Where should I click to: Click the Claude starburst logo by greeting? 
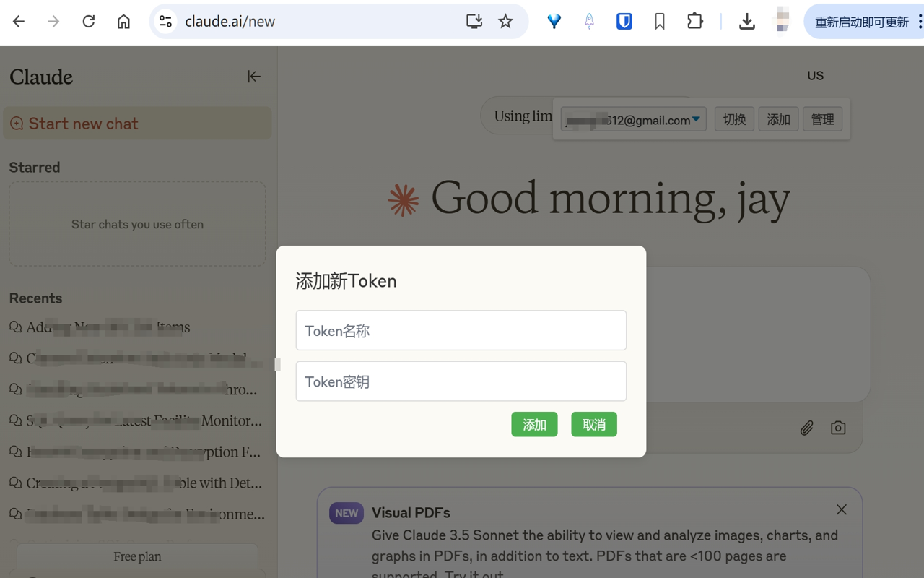click(x=403, y=200)
